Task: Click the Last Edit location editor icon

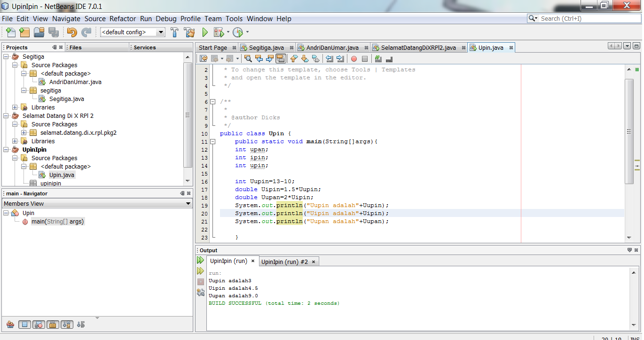Action: [204, 59]
